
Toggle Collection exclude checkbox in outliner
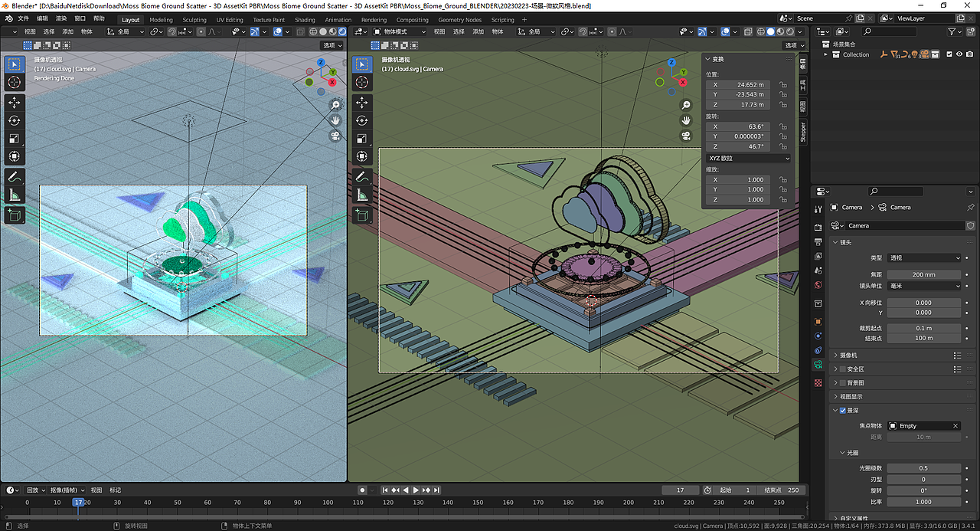coord(949,54)
